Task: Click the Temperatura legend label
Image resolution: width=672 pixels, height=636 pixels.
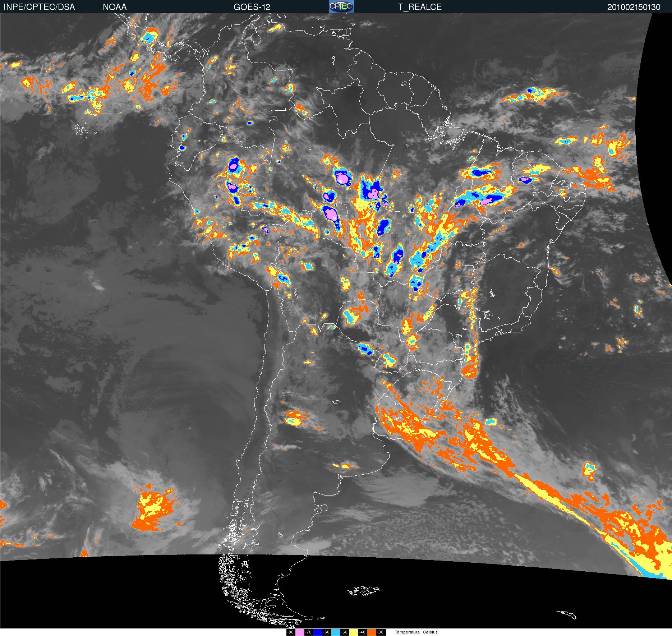Action: [407, 632]
